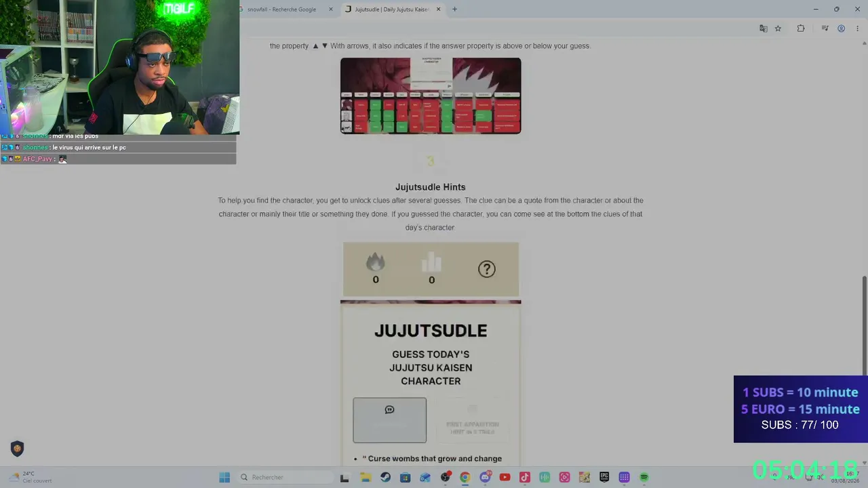Open Spotify from the taskbar

coord(644,477)
